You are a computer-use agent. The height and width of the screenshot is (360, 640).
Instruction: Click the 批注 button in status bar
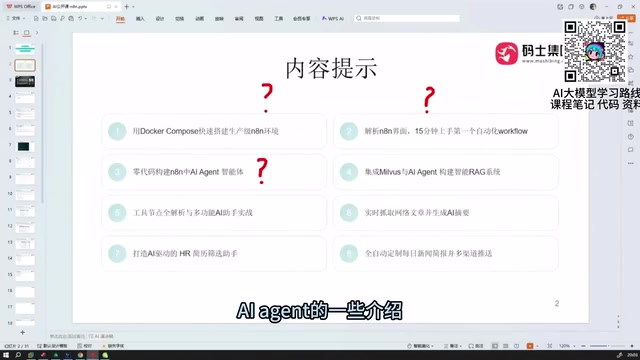coord(476,346)
